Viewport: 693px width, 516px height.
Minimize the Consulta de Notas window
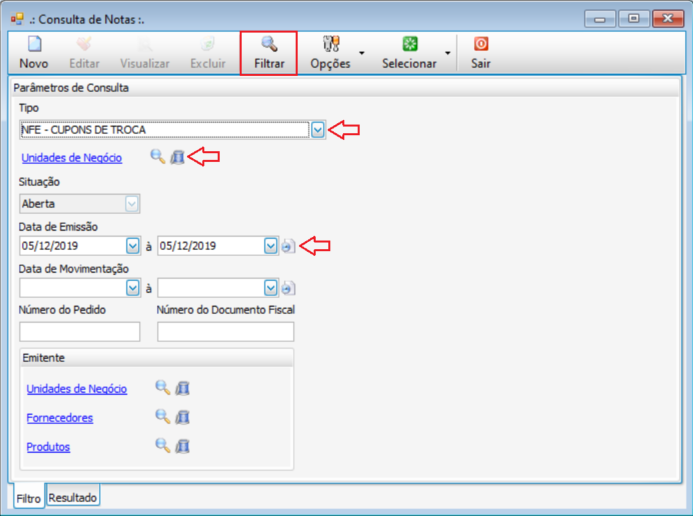599,19
